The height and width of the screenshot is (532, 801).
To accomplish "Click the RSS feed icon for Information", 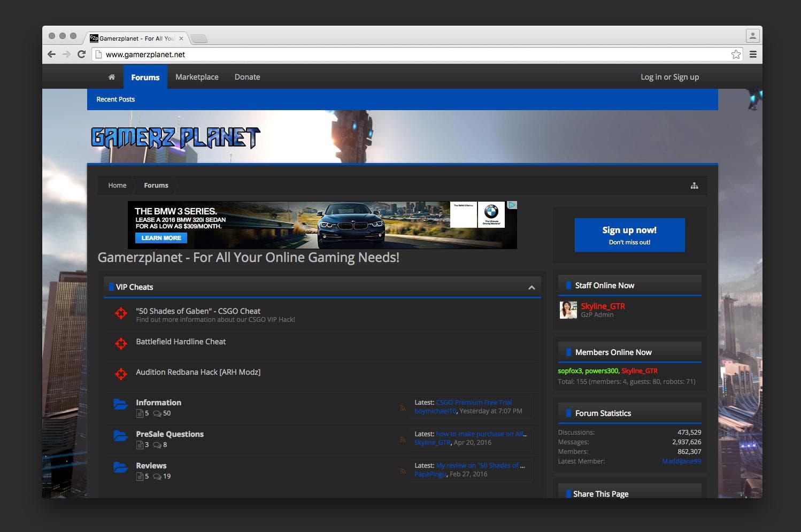I will click(403, 408).
